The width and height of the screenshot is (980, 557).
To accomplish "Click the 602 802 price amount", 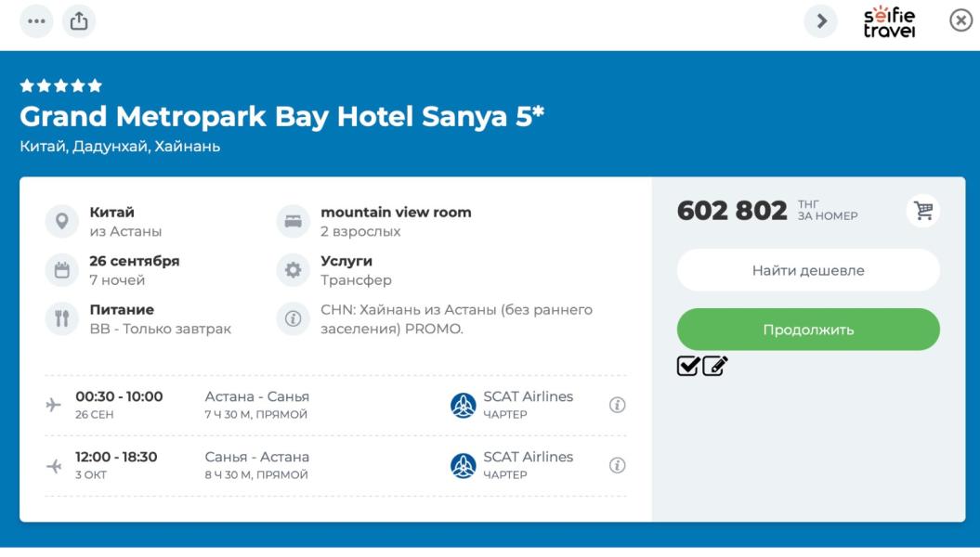I will [x=732, y=211].
